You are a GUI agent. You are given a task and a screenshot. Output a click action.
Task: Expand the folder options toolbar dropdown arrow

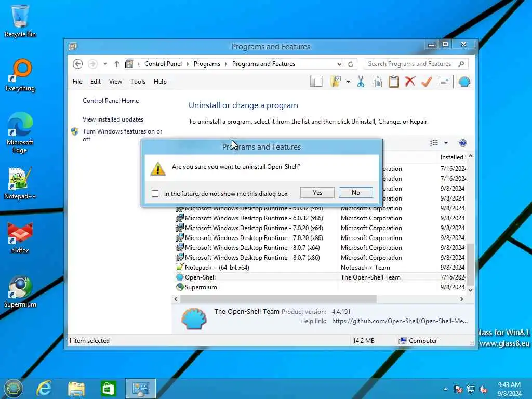pos(348,82)
